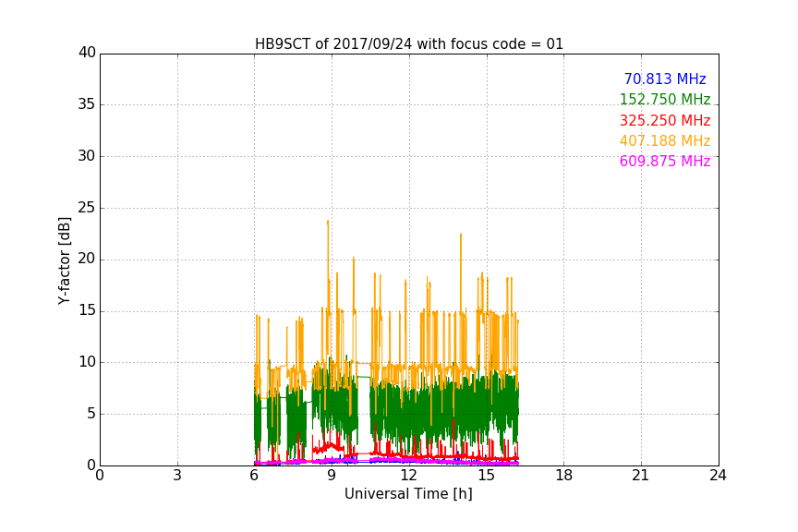Click x-axis tick label 24
This screenshot has height=532, width=798.
point(718,476)
